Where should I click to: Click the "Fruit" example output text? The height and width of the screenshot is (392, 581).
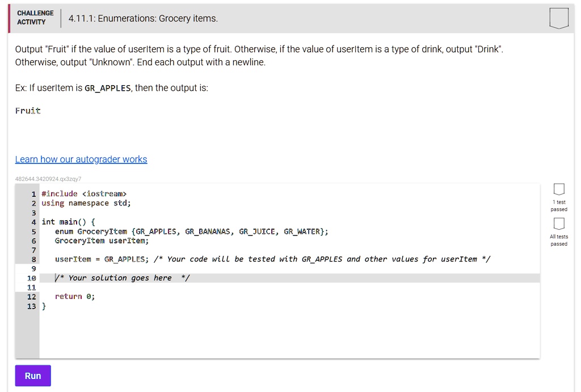click(x=28, y=111)
